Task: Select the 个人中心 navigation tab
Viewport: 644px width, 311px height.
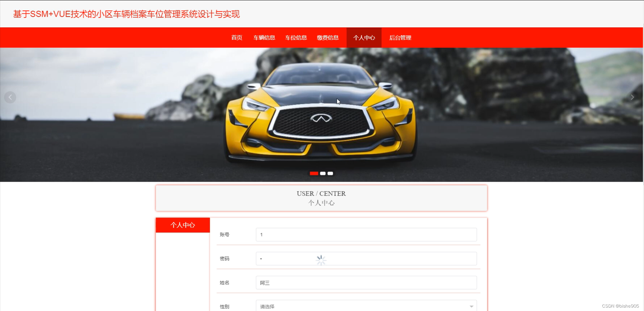Action: tap(364, 37)
